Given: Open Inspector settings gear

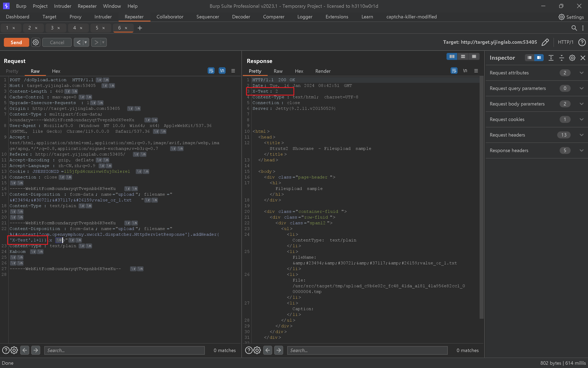Looking at the screenshot, I should tap(572, 58).
